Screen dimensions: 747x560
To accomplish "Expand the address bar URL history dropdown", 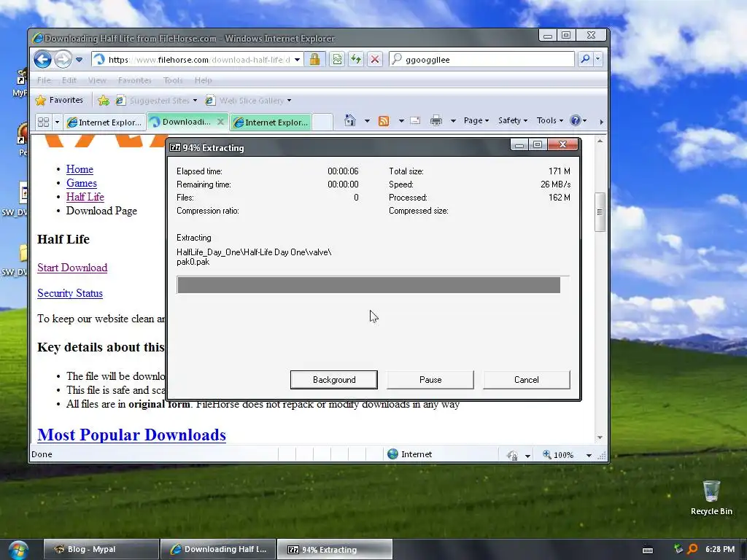I will point(298,60).
